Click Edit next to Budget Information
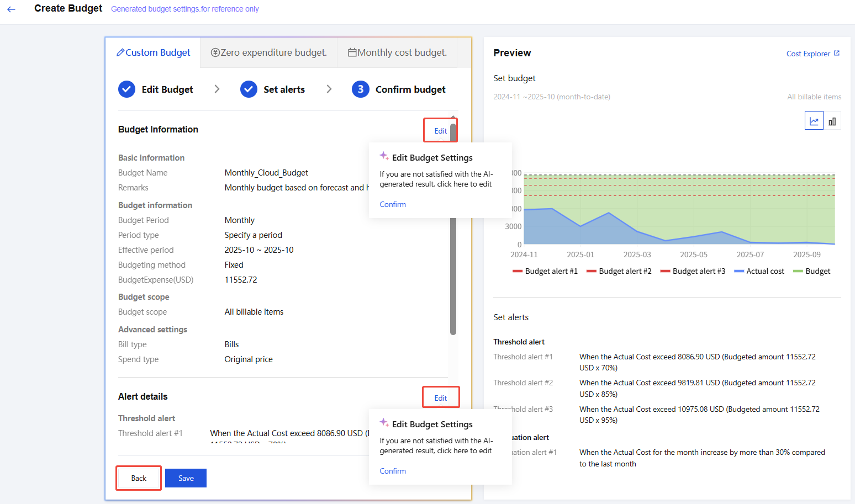The image size is (855, 504). click(x=440, y=131)
